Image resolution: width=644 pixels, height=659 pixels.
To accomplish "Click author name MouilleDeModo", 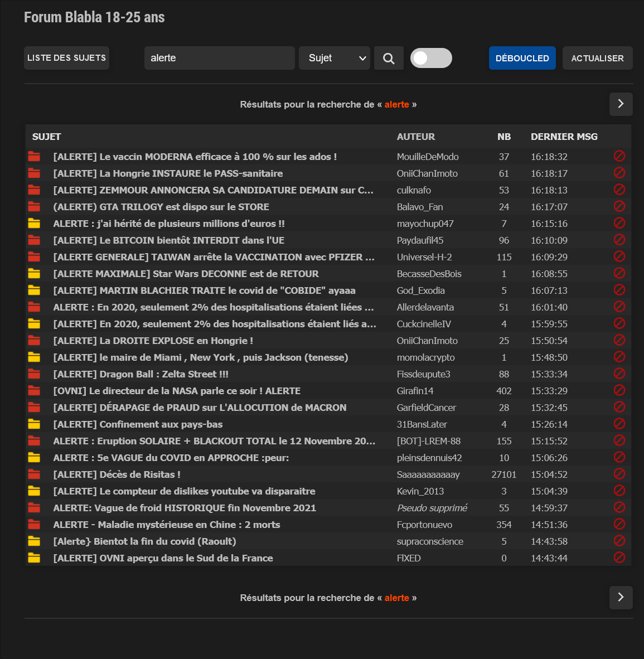I will (x=428, y=157).
